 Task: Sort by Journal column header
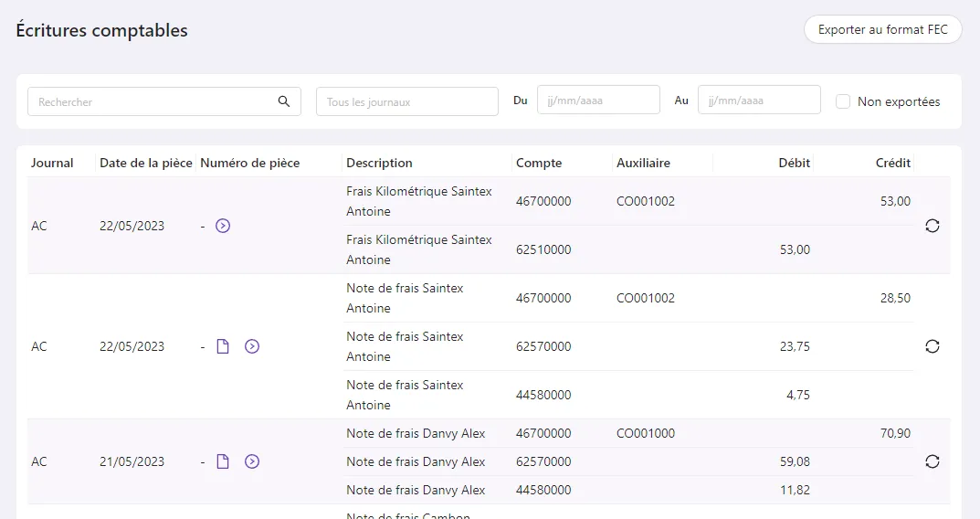coord(52,164)
